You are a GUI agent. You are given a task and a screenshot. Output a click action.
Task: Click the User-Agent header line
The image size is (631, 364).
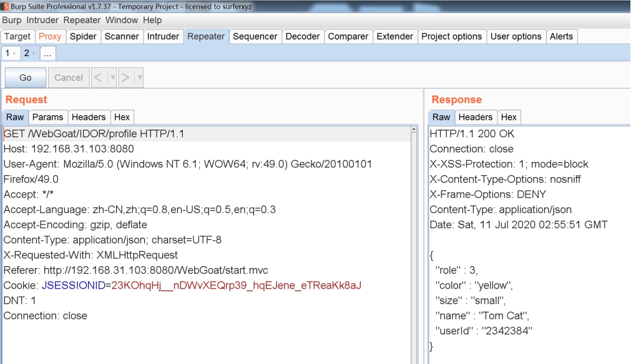tap(187, 165)
